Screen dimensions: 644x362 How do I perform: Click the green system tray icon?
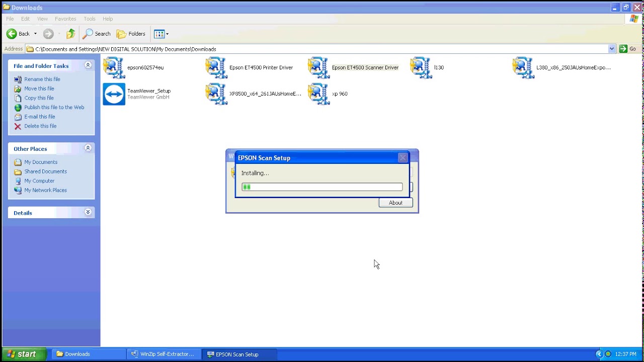coord(608,354)
